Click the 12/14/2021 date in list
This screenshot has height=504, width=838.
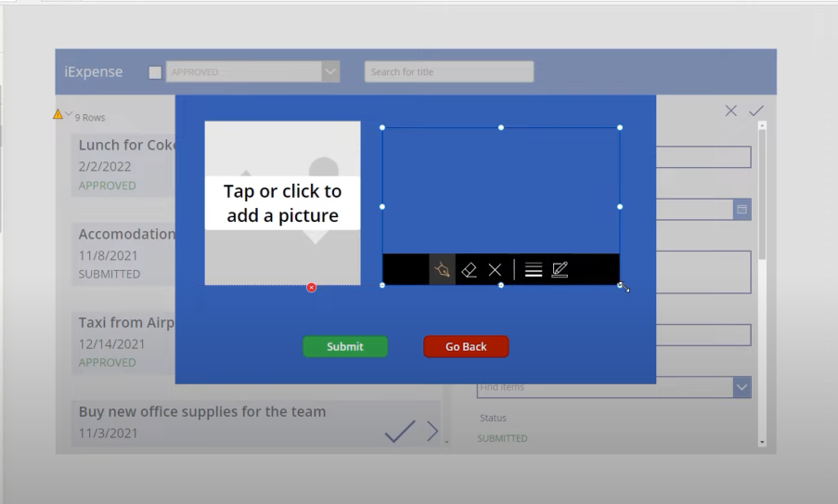(x=111, y=344)
